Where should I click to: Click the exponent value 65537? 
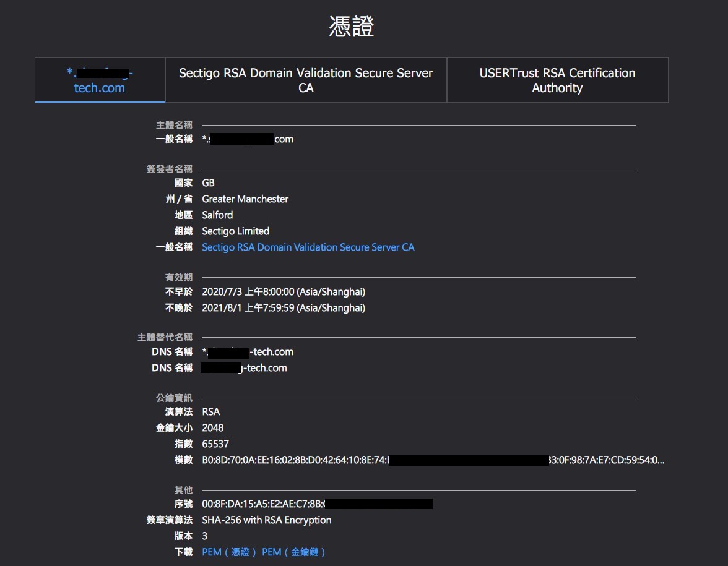click(x=215, y=444)
